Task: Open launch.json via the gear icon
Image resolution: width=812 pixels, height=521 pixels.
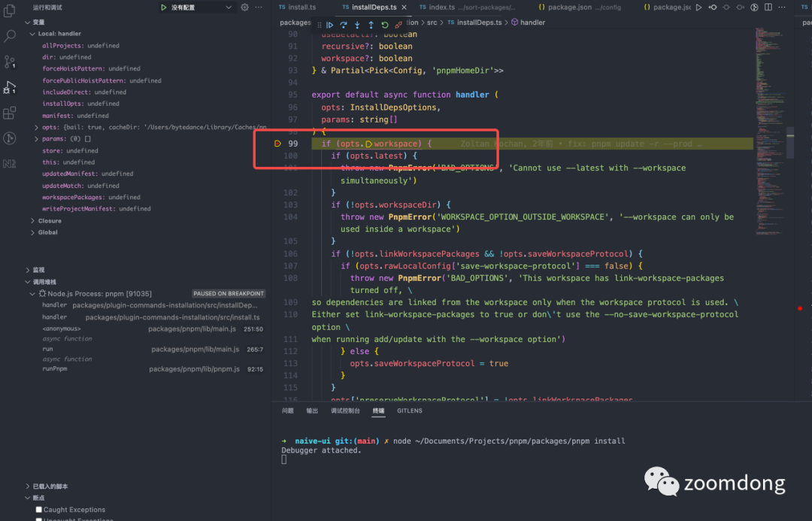Action: point(244,8)
